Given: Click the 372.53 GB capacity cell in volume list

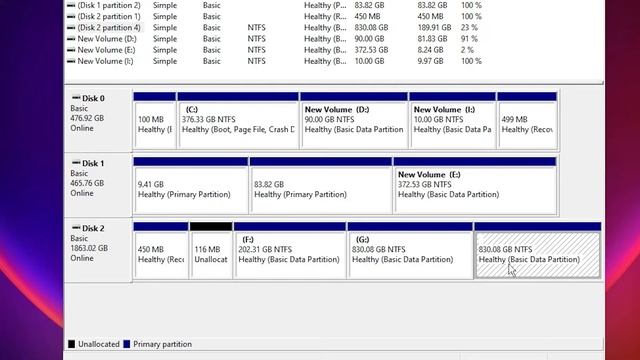Looking at the screenshot, I should (x=371, y=50).
